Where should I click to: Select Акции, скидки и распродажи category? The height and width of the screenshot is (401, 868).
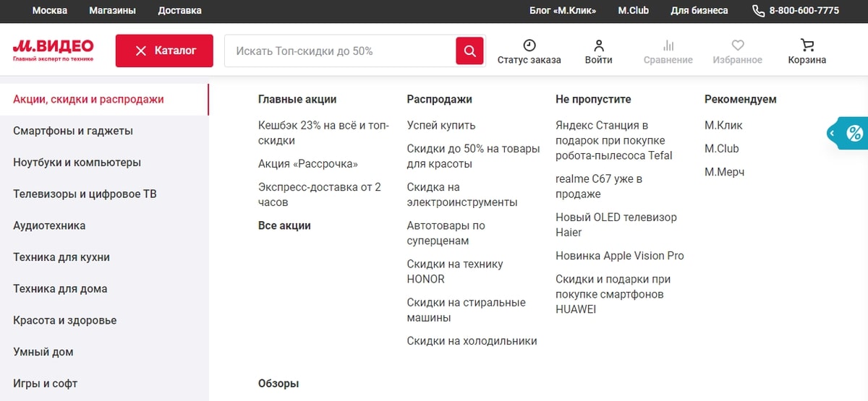pyautogui.click(x=104, y=100)
